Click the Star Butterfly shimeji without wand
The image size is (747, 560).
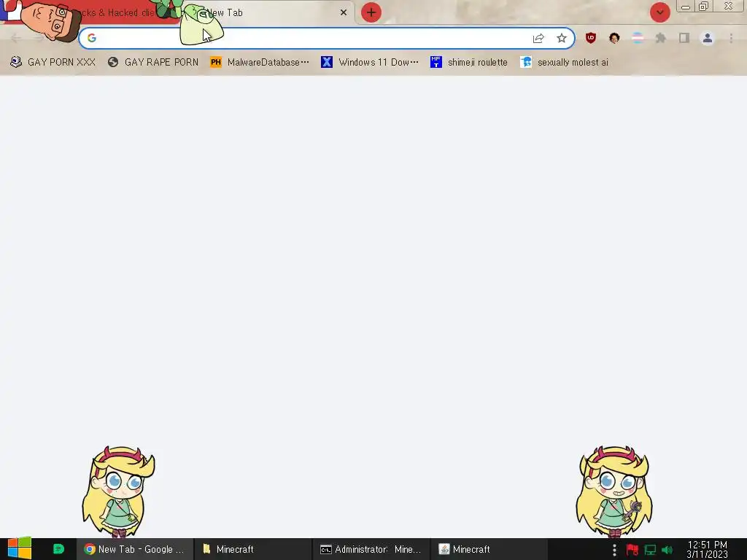coord(119,491)
